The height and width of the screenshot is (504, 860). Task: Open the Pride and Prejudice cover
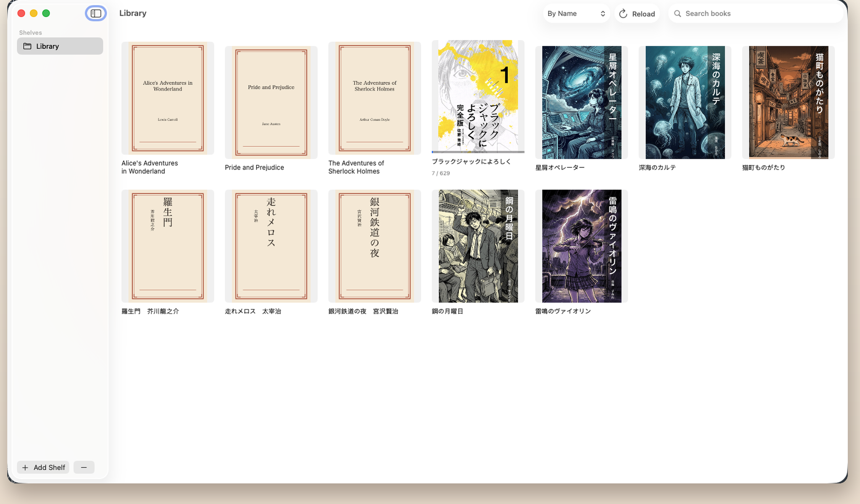pyautogui.click(x=271, y=102)
